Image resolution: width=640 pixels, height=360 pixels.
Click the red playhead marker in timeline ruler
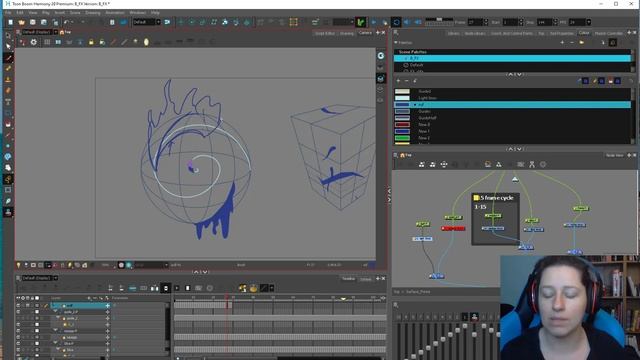pos(227,298)
